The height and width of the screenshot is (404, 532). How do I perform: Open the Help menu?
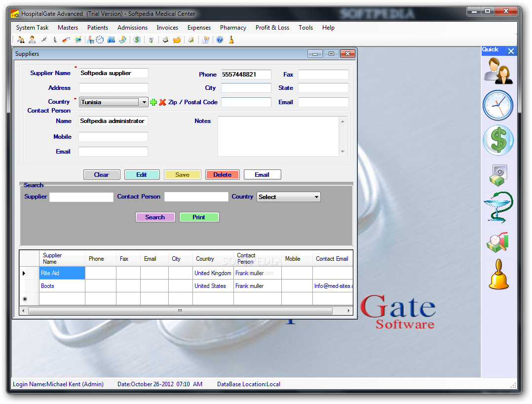tap(328, 28)
